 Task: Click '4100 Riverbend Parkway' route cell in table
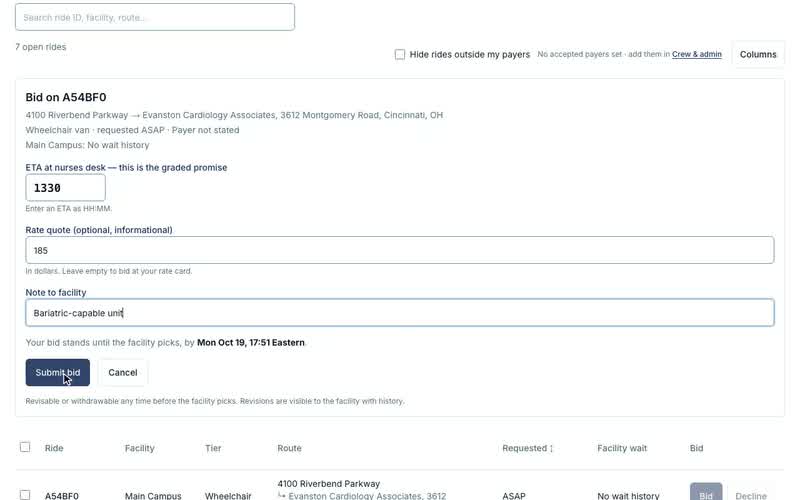point(329,484)
